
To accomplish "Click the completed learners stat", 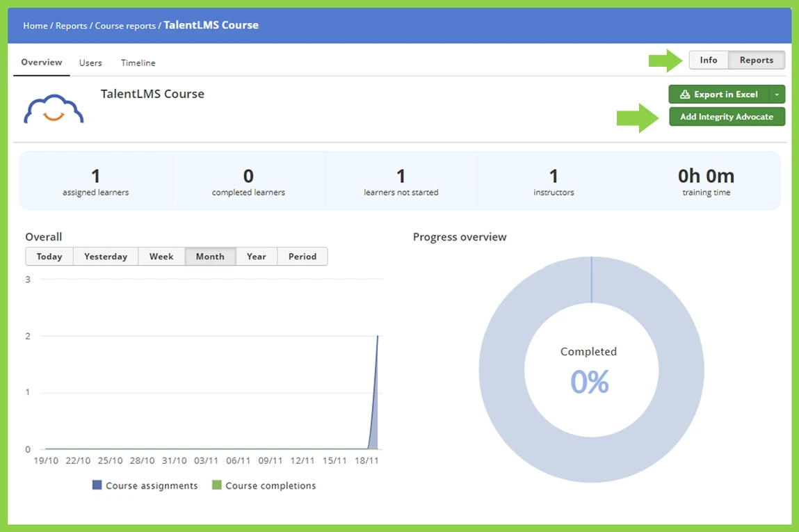I will pos(248,181).
